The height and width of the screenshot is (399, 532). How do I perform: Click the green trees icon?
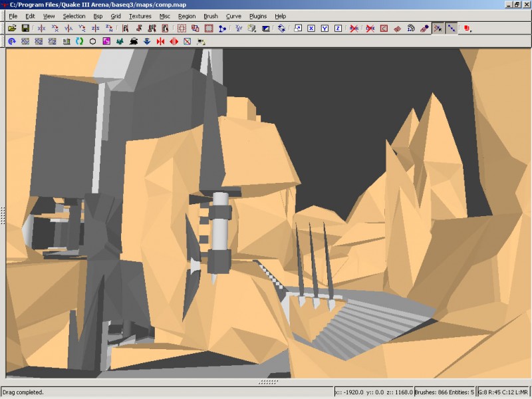[120, 41]
